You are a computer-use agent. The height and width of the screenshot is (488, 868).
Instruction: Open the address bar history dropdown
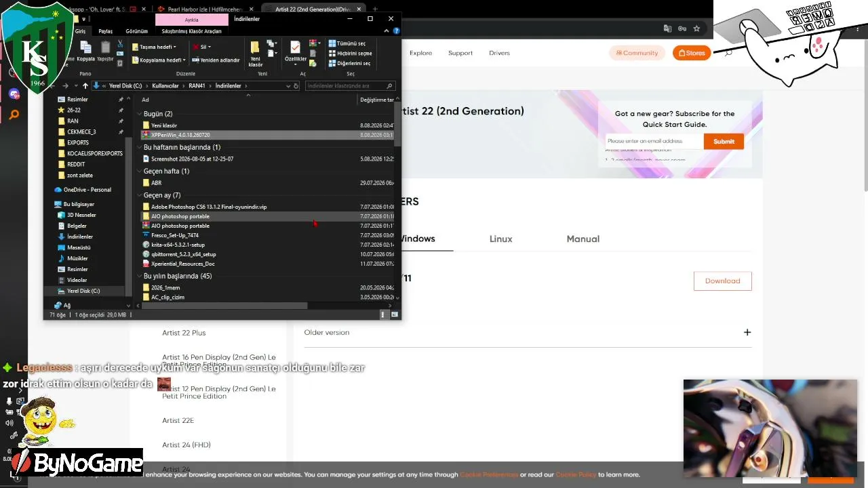pos(288,86)
